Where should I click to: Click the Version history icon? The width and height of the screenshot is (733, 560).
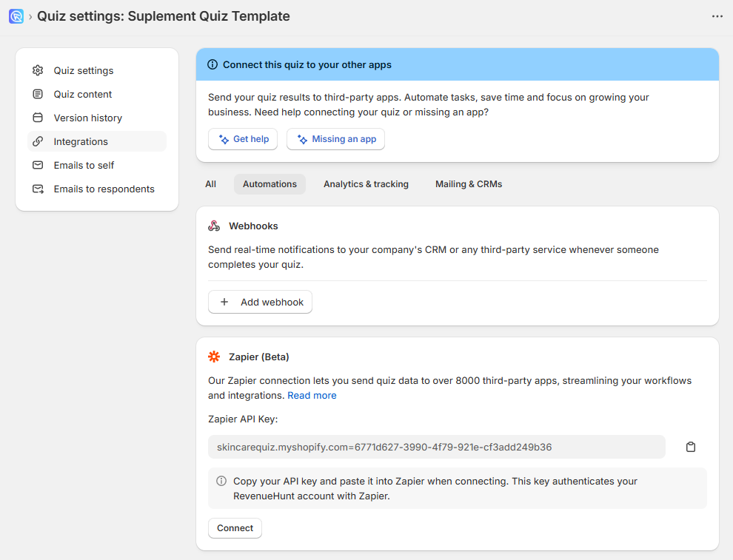(38, 118)
